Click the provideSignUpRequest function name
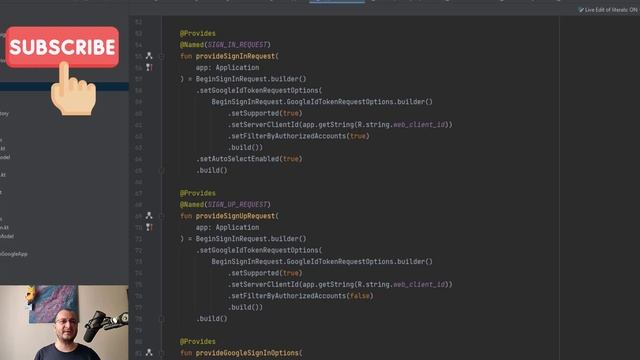The image size is (640, 360). click(236, 216)
